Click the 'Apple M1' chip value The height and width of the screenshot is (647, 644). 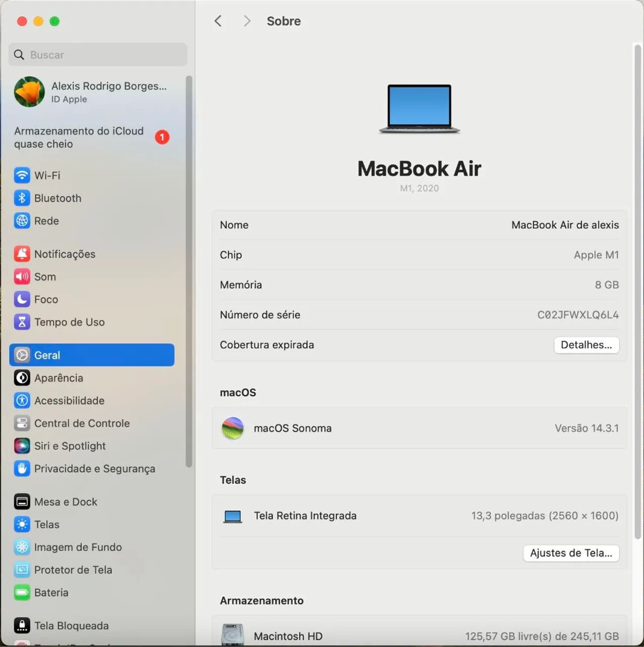click(x=596, y=255)
